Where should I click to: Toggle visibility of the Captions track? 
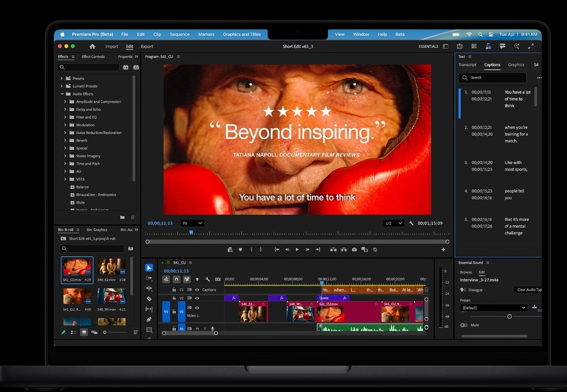[x=196, y=290]
